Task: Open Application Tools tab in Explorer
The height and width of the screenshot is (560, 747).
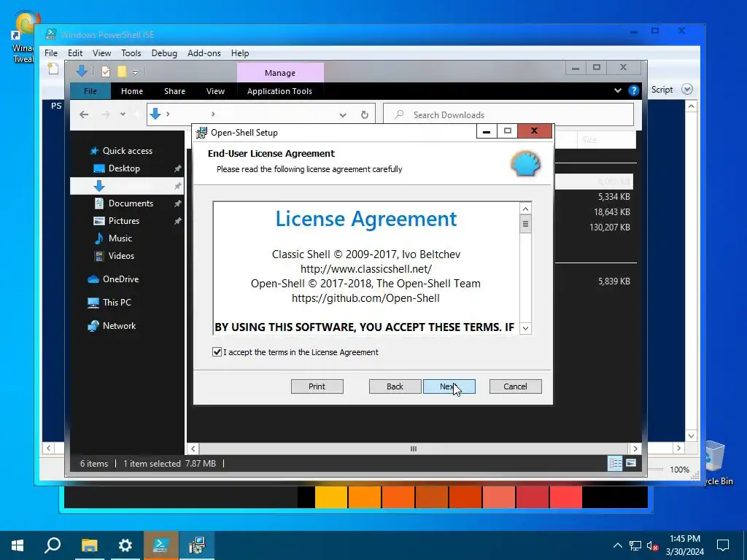Action: [x=279, y=91]
